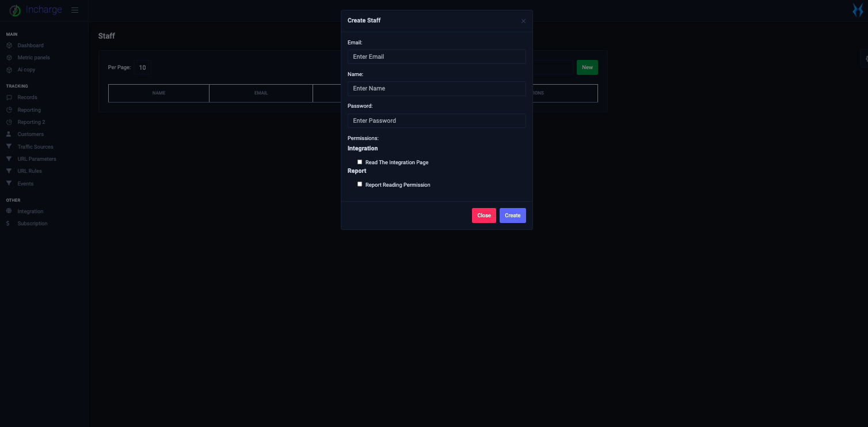Open the Per Page 10 selector
This screenshot has width=868, height=427.
click(143, 67)
